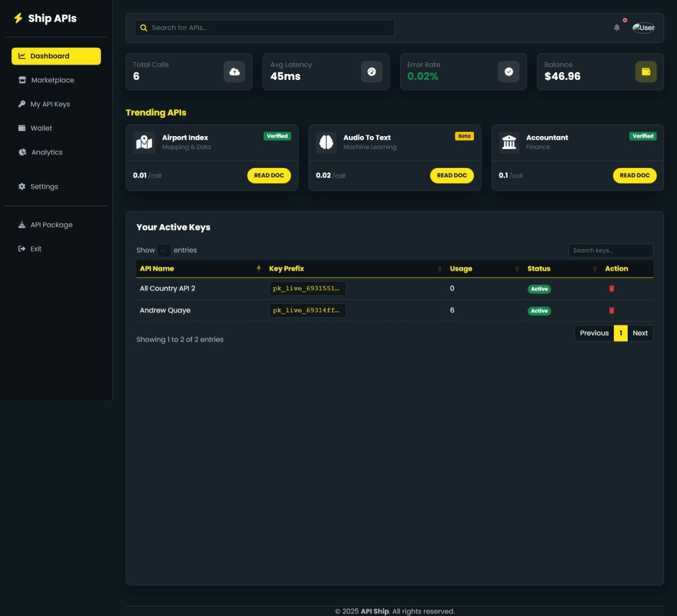The height and width of the screenshot is (616, 677).
Task: Select API Package in the sidebar
Action: tap(51, 225)
